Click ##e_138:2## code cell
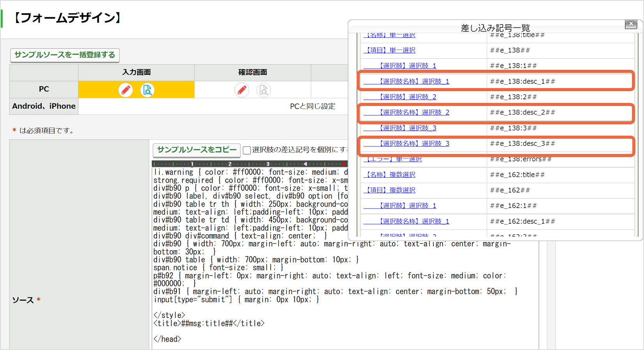 point(561,97)
